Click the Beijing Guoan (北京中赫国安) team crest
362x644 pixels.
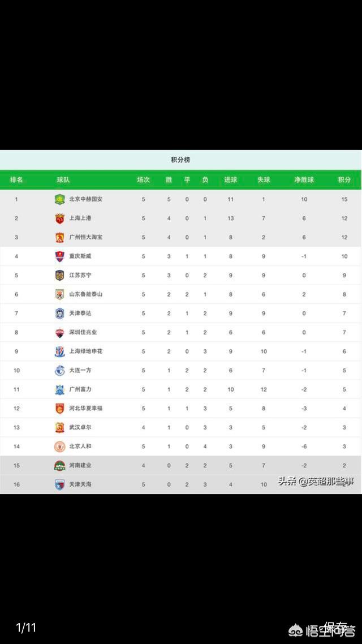coord(60,199)
